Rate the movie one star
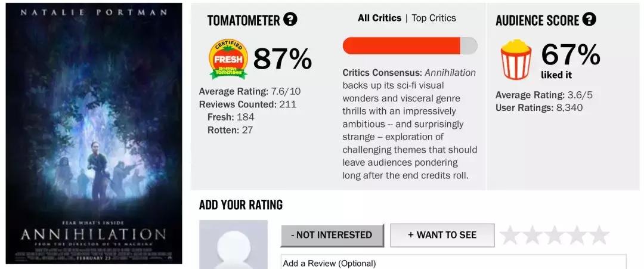Screen dimensions: 644x269 click(x=510, y=235)
